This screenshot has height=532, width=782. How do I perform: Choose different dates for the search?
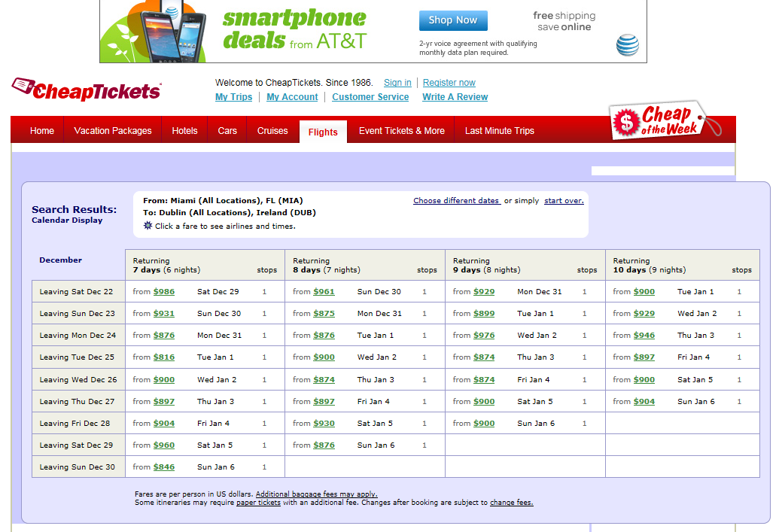pos(456,200)
